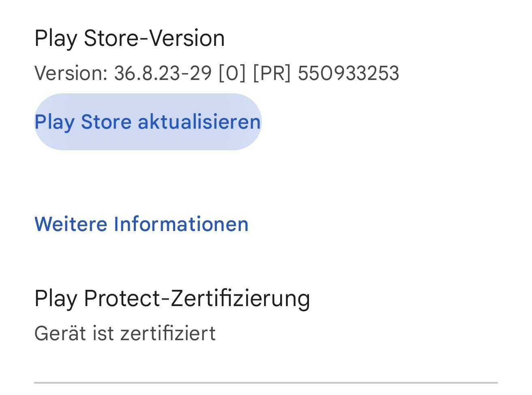Tap the Play Store aktualisieren button
The image size is (532, 395).
click(148, 122)
